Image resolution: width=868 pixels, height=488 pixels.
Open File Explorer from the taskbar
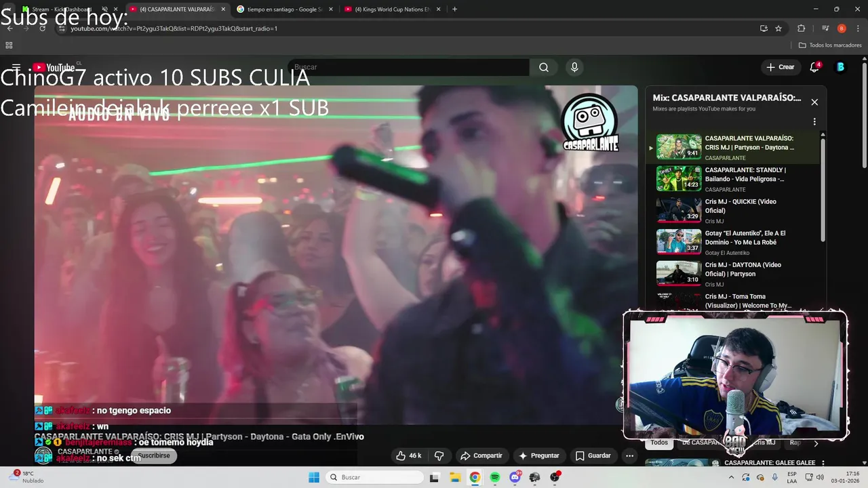[454, 477]
